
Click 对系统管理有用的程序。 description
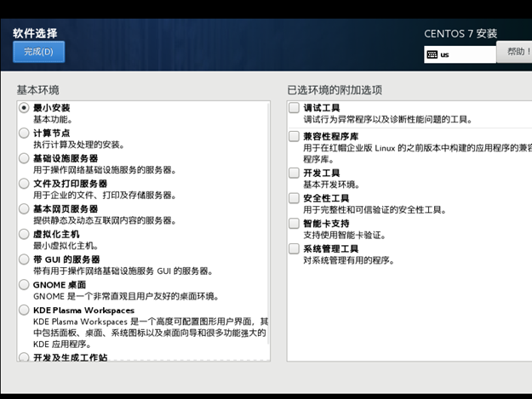pyautogui.click(x=349, y=260)
